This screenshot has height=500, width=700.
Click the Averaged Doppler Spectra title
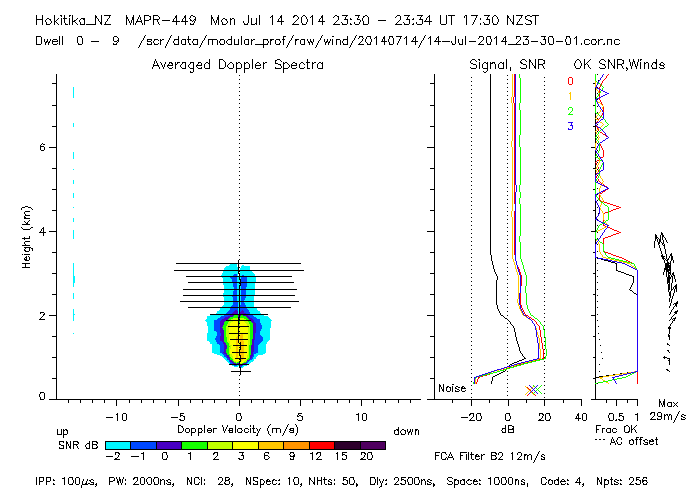tap(238, 65)
